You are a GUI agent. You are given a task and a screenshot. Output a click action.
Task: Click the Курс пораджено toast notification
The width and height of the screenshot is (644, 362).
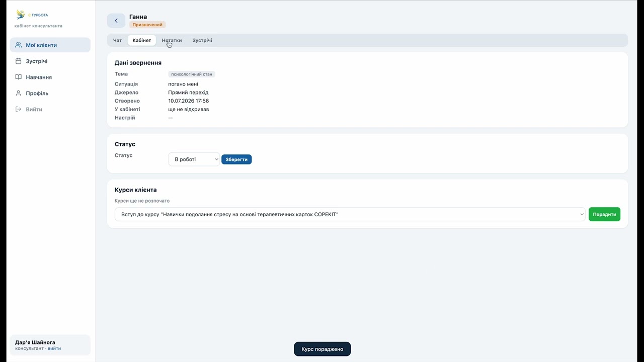tap(323, 349)
